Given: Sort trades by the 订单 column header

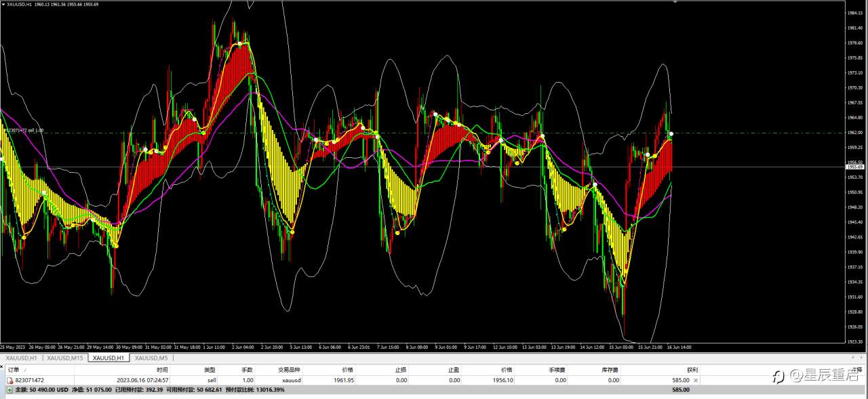Looking at the screenshot, I should click(14, 371).
